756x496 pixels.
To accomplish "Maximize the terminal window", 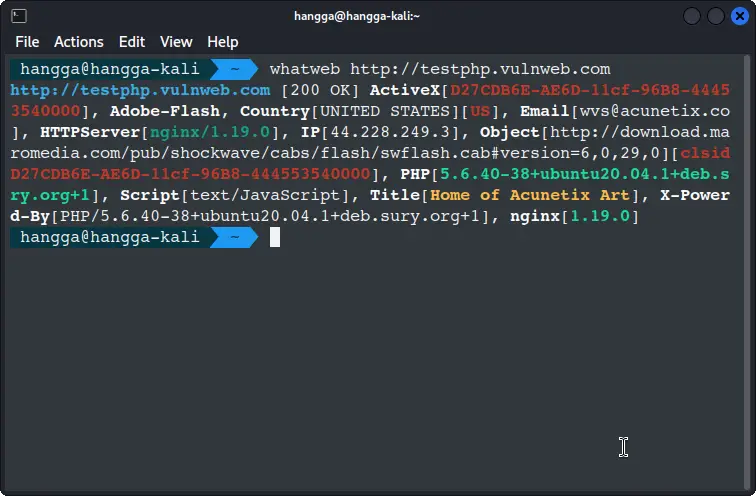I will (716, 16).
